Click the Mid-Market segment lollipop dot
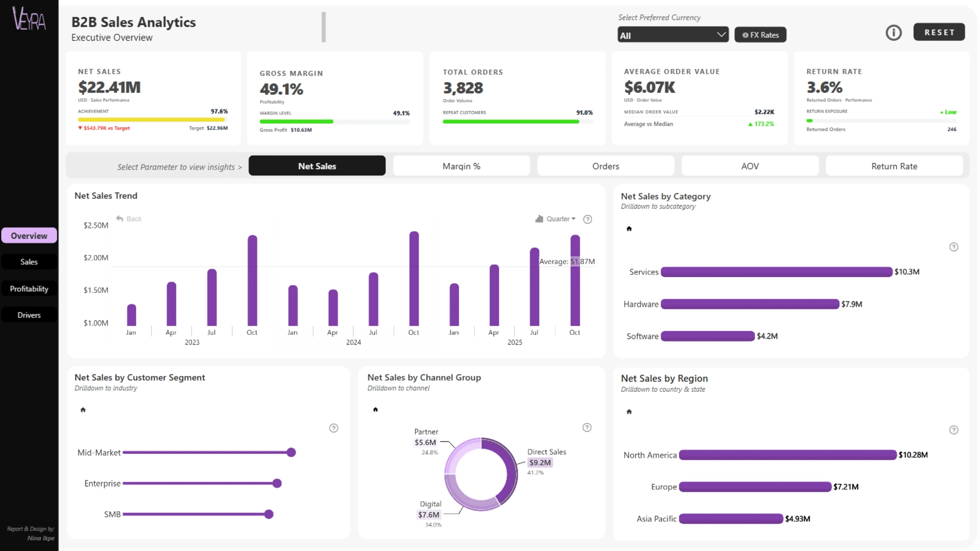The height and width of the screenshot is (551, 980). tap(291, 453)
